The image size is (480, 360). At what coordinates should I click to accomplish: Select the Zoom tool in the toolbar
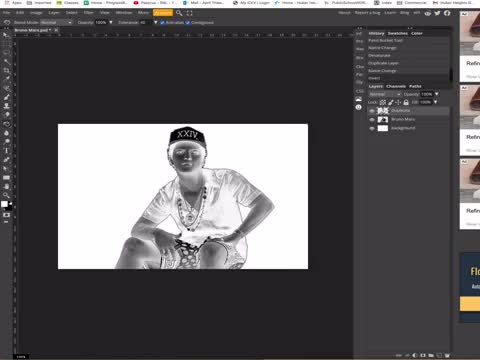click(x=6, y=195)
